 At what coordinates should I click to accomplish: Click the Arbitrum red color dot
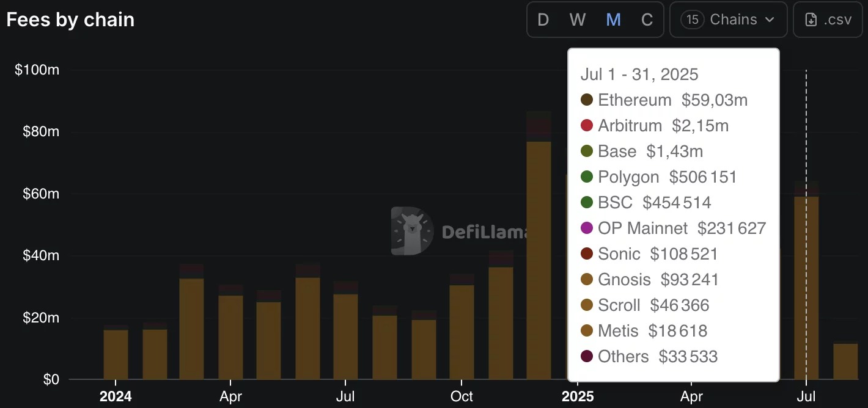click(x=587, y=126)
